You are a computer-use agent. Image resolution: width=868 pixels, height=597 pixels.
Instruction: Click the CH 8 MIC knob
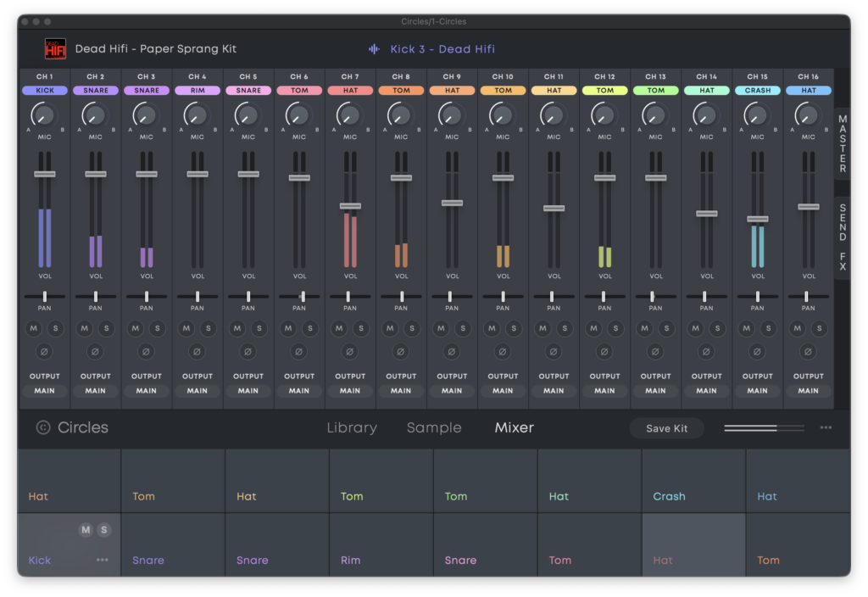[x=400, y=115]
